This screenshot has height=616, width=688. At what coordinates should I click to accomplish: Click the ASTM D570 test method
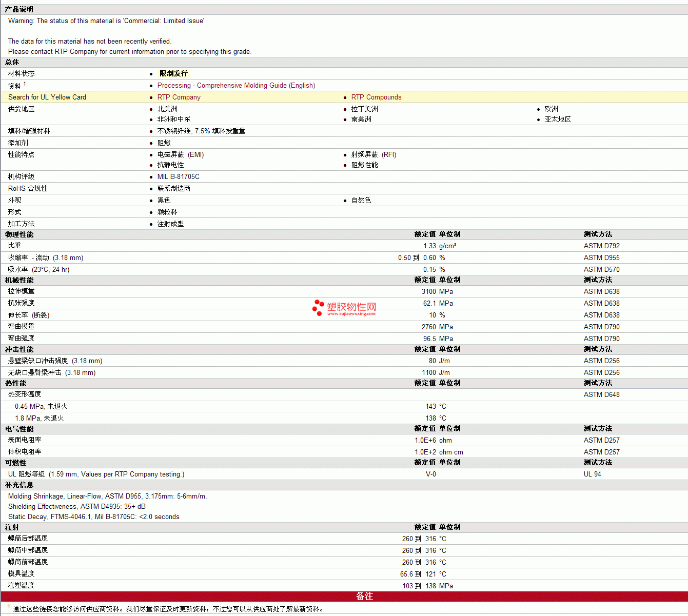click(x=602, y=270)
